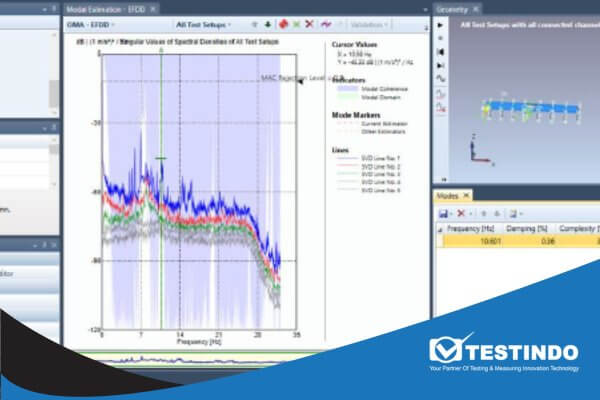The height and width of the screenshot is (400, 600).
Task: Close the Geometry tab
Action: pyautogui.click(x=476, y=9)
